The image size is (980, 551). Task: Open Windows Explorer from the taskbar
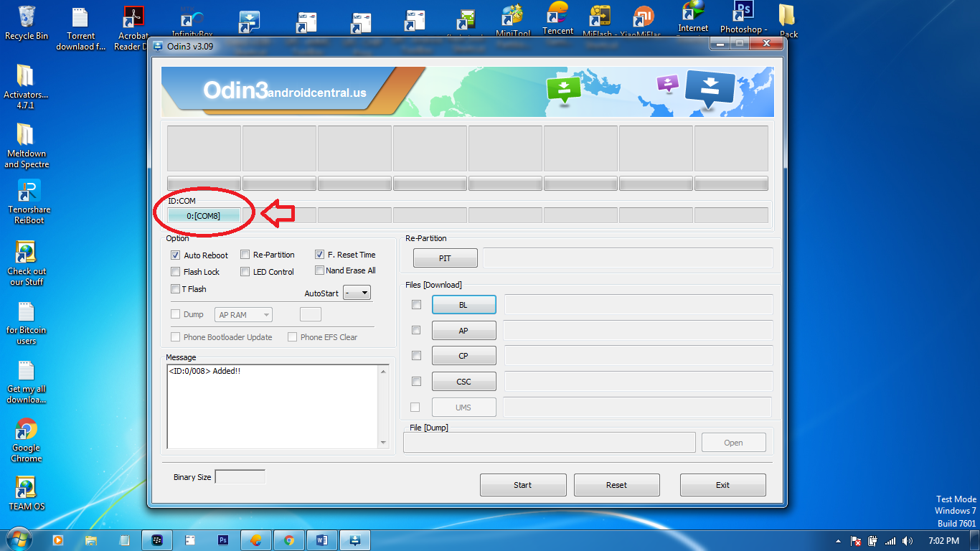91,540
